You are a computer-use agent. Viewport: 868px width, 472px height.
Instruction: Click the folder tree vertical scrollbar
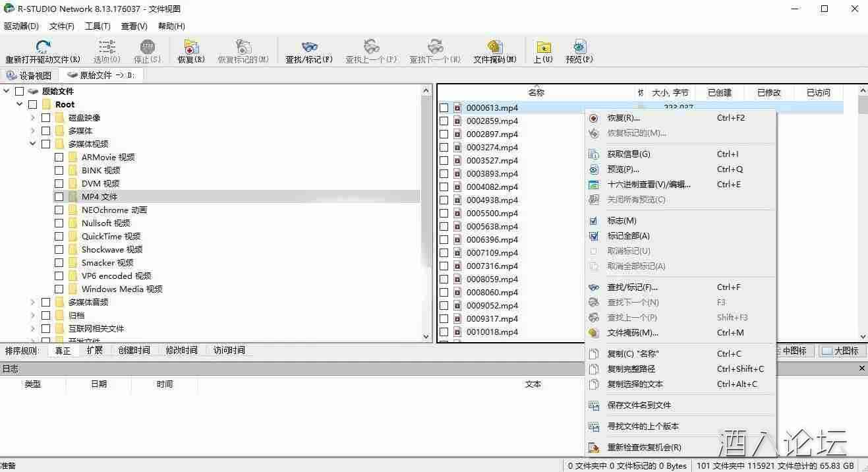pyautogui.click(x=426, y=213)
